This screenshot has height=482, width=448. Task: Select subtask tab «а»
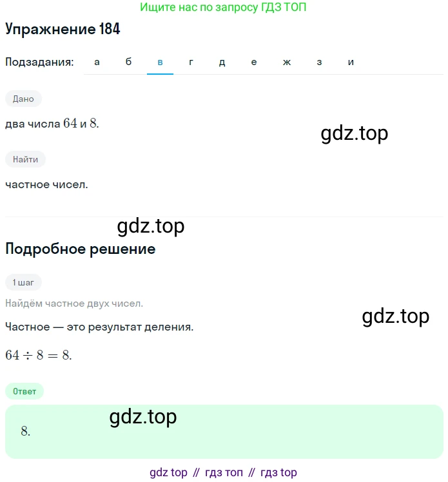tap(97, 62)
